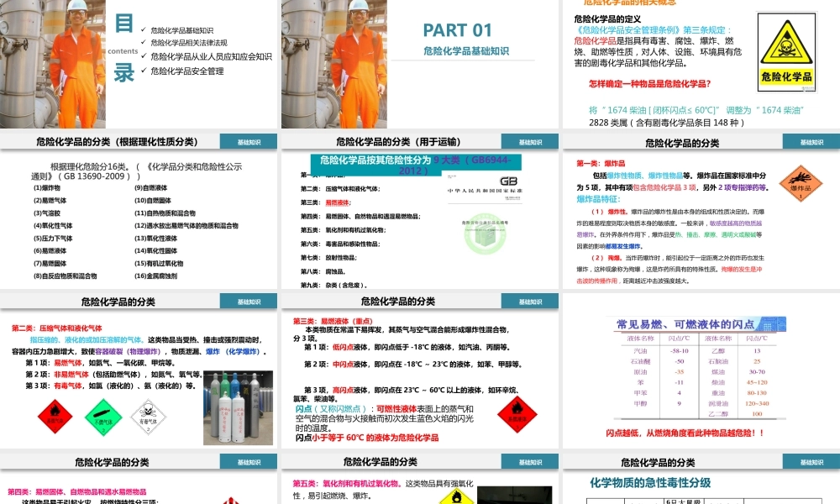Click heading 第四类: 易燃固体、自燃物品和遇水易燃物品

pos(76,491)
